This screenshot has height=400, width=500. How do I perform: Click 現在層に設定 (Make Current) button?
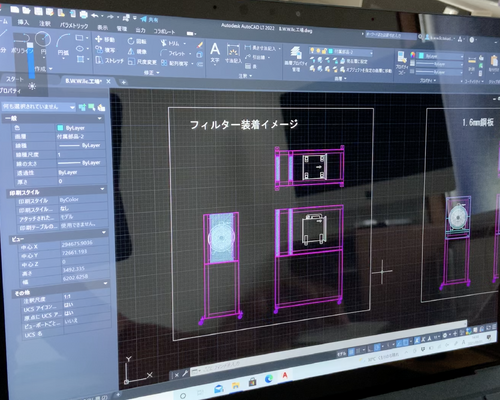(354, 61)
